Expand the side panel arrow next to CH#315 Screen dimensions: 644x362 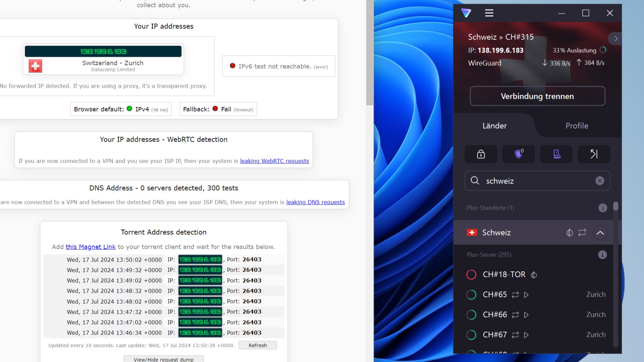(x=616, y=39)
